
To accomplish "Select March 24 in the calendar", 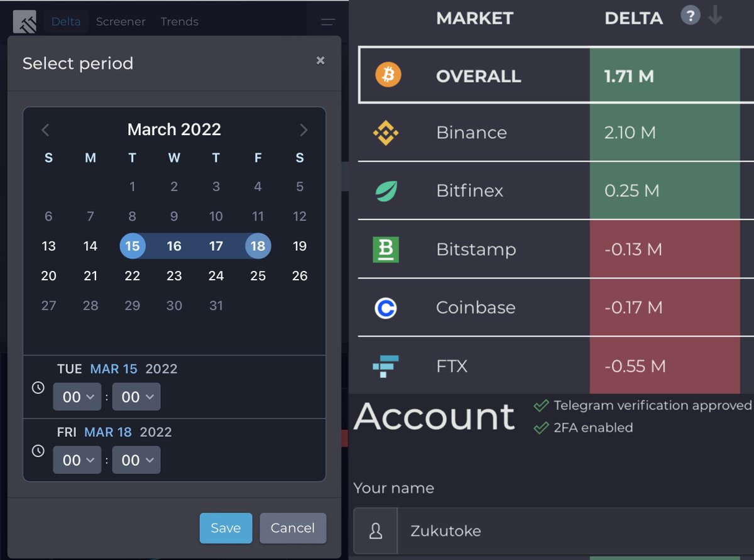I will 216,275.
